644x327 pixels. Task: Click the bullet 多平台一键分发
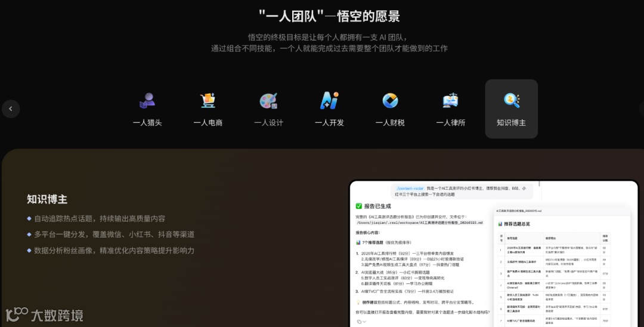(x=114, y=234)
